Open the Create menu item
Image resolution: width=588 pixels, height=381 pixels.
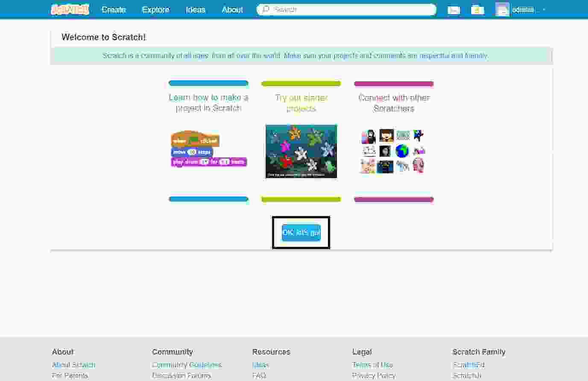[x=114, y=9]
